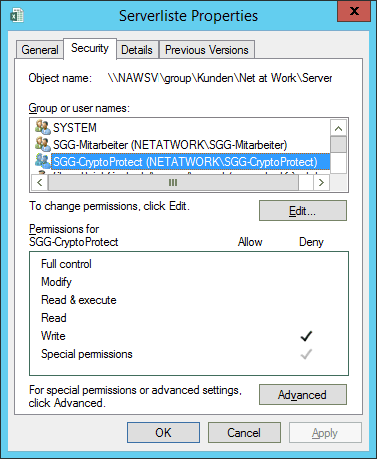Screen dimensions: 377x459
Task: Click the vertical scrollbar thumb in user list
Action: point(339,144)
